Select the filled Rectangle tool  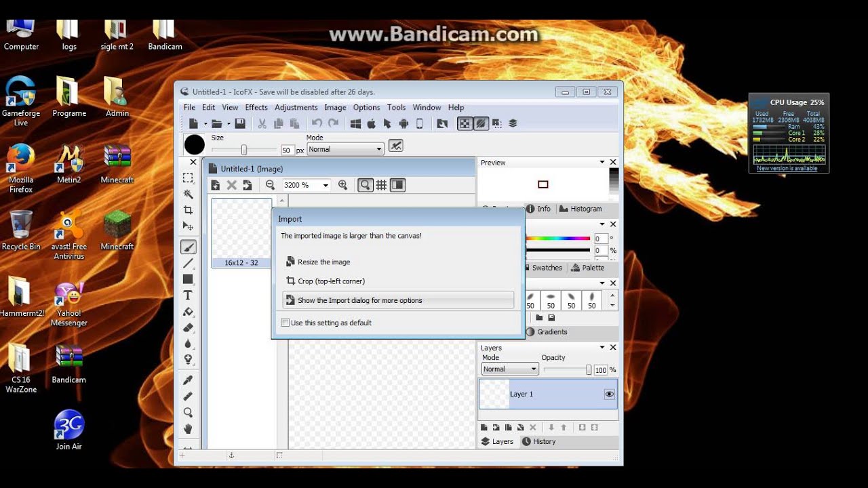(188, 279)
